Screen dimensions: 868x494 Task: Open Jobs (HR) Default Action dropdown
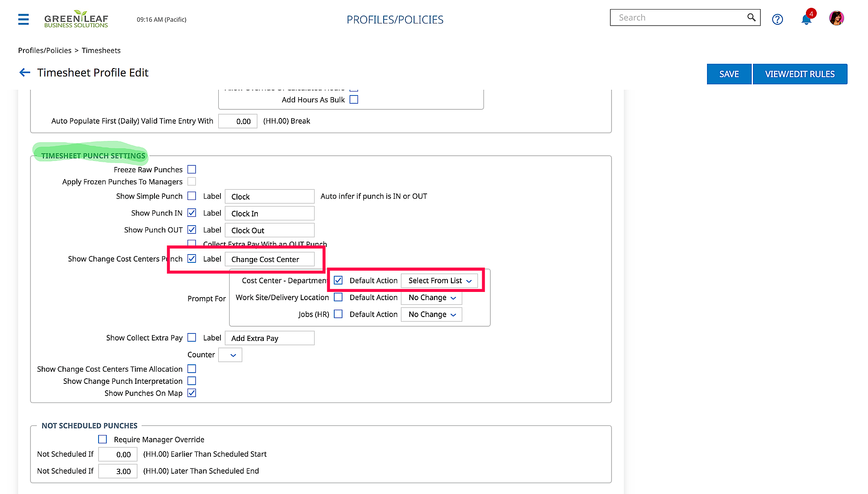[431, 314]
